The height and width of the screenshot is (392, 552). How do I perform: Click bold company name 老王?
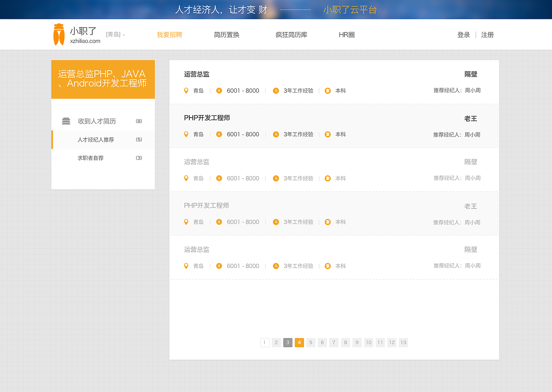[471, 118]
